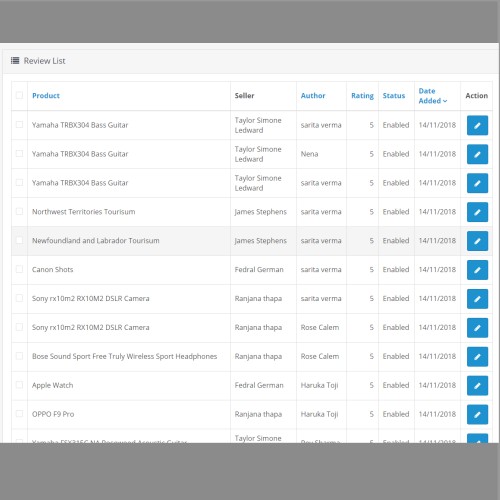Open edit for Apple Watch review

(x=477, y=386)
